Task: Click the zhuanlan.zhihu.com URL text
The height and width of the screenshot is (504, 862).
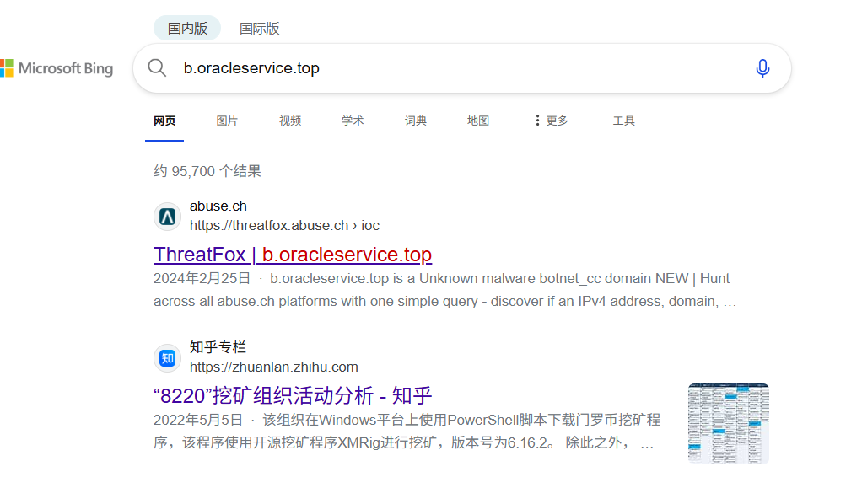Action: pyautogui.click(x=274, y=367)
